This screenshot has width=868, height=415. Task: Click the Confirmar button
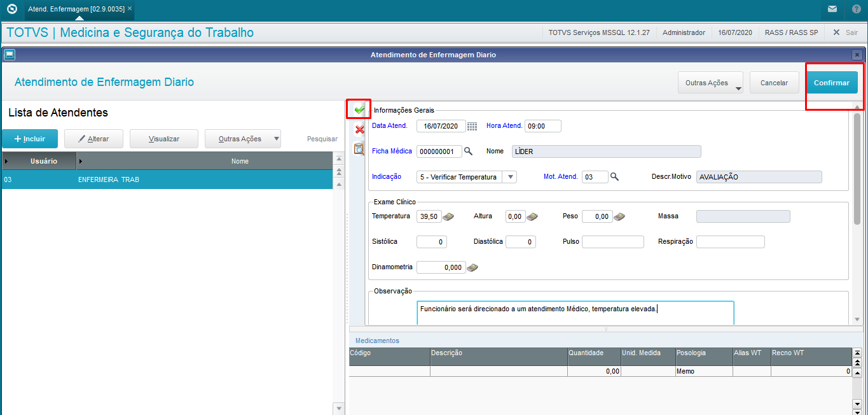coord(832,83)
